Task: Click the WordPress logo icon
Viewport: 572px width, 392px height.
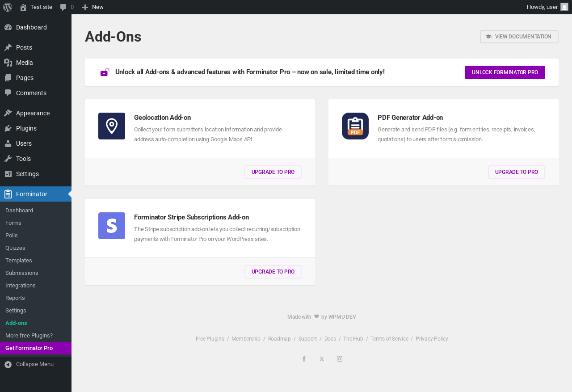Action: point(8,7)
